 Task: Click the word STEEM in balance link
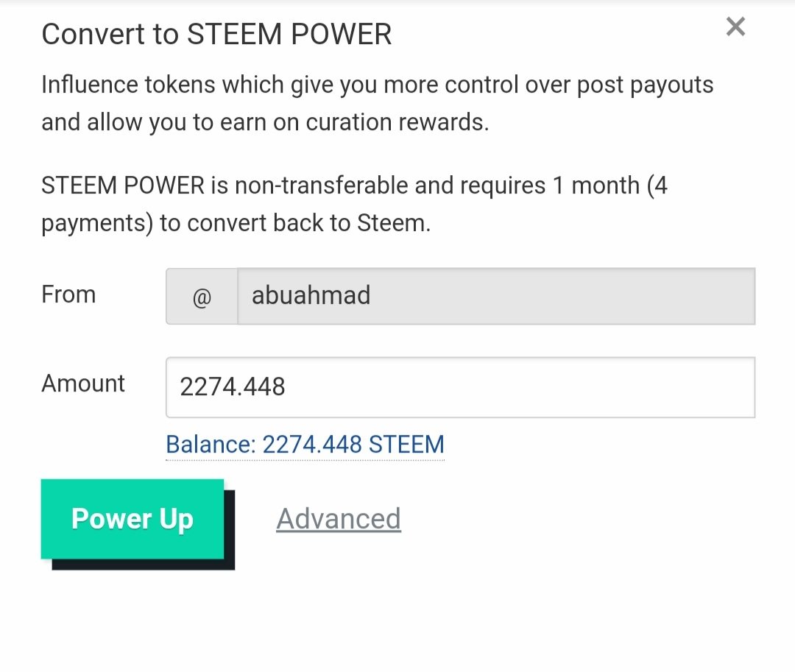406,445
